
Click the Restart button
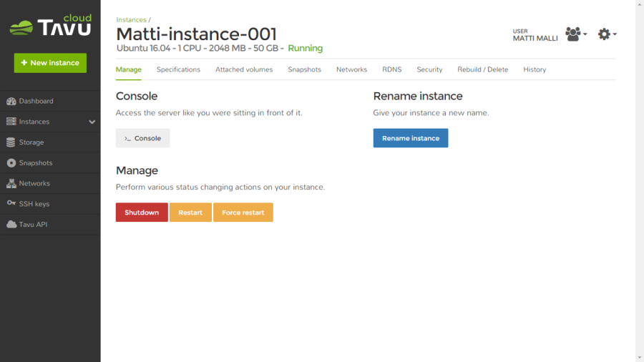click(x=190, y=212)
